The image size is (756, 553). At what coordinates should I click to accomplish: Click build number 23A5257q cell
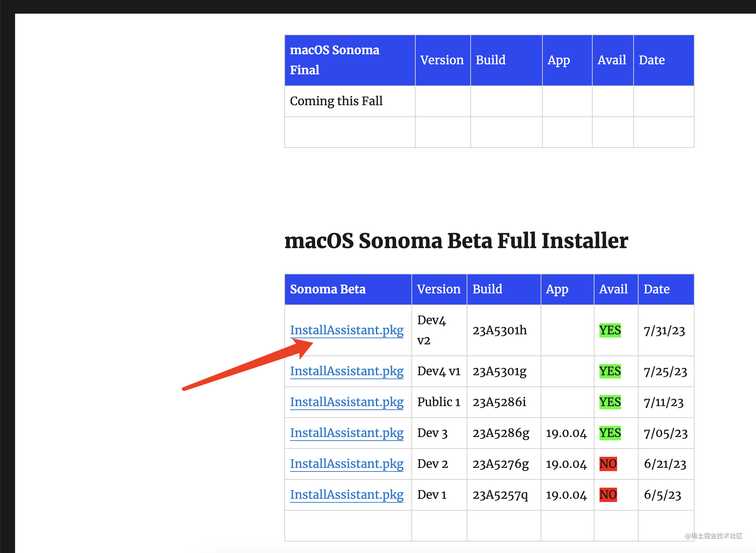pyautogui.click(x=500, y=494)
